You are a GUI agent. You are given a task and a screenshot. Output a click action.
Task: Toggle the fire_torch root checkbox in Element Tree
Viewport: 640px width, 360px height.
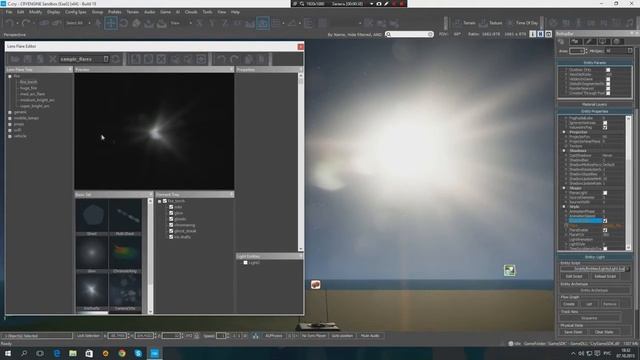tap(165, 201)
